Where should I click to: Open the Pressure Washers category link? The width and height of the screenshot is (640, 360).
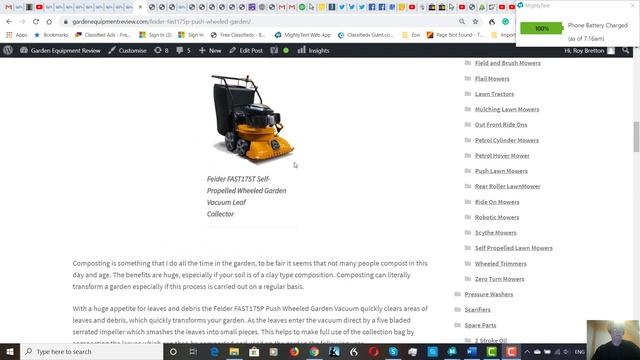[489, 294]
